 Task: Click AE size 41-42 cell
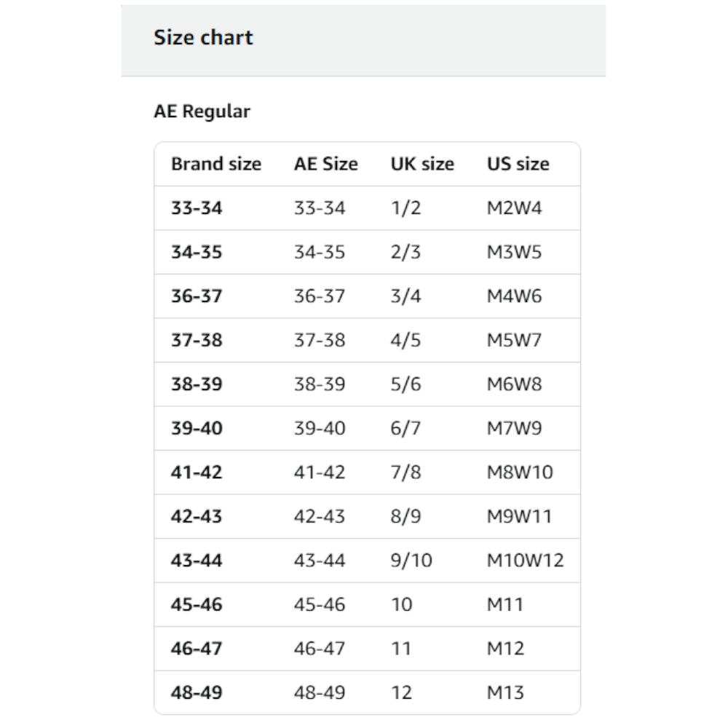tap(320, 472)
